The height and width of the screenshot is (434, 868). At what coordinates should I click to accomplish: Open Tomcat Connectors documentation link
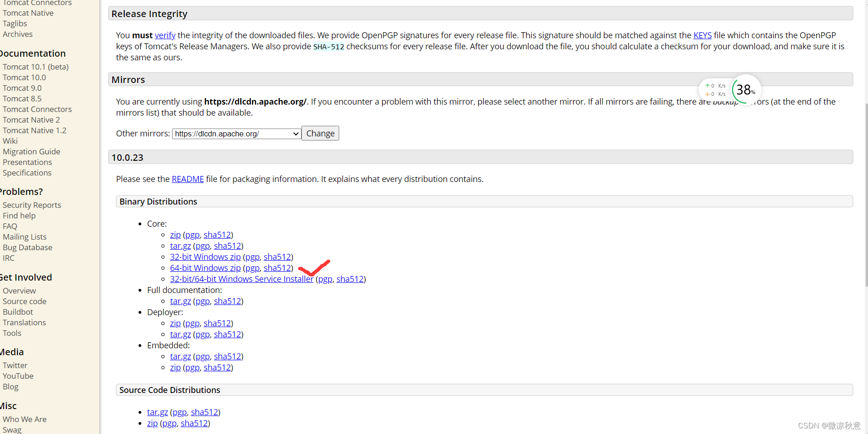click(x=37, y=109)
